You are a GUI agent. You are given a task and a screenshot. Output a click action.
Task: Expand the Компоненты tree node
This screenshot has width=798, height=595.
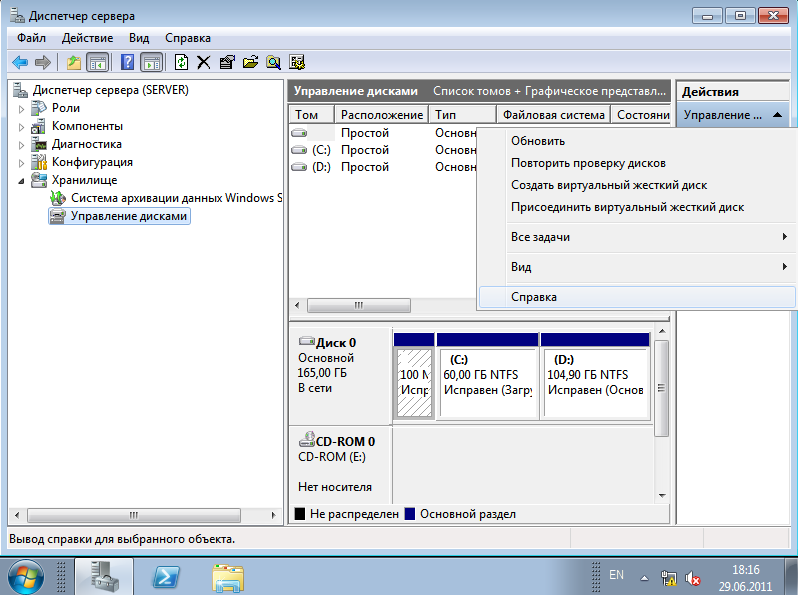tap(21, 127)
